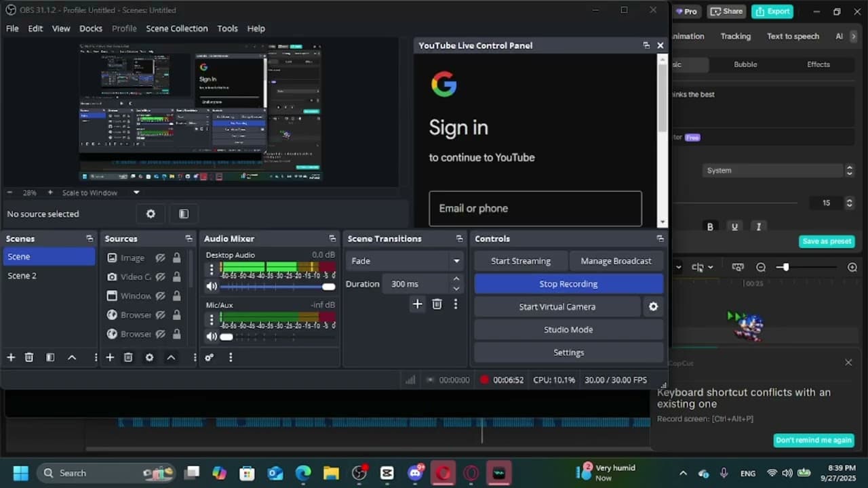868x488 pixels.
Task: Open the File menu
Action: click(x=12, y=28)
